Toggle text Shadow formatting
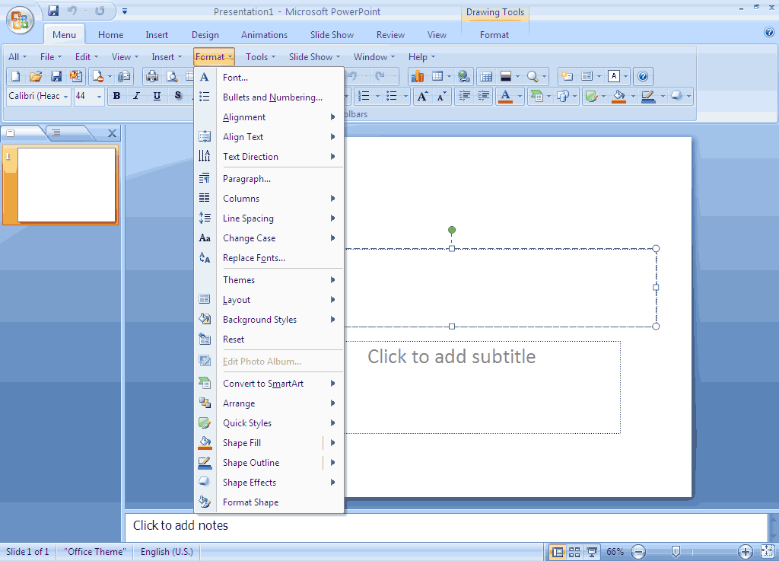 (x=178, y=96)
